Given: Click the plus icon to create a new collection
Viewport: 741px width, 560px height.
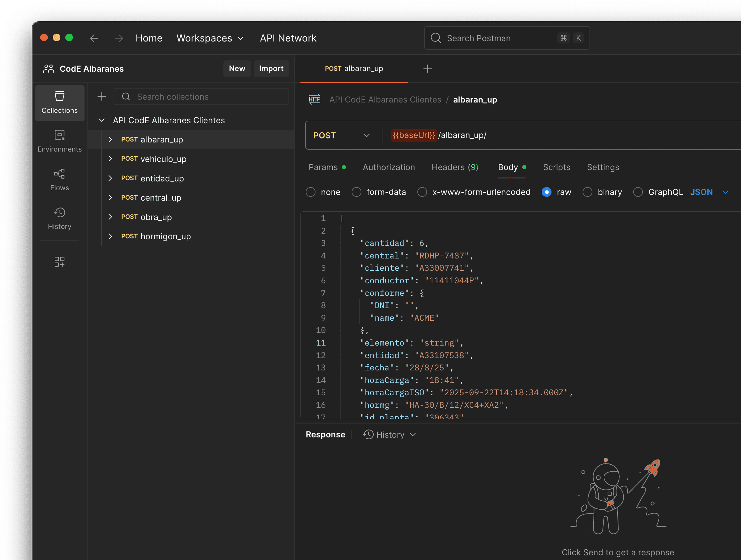Looking at the screenshot, I should pos(102,97).
